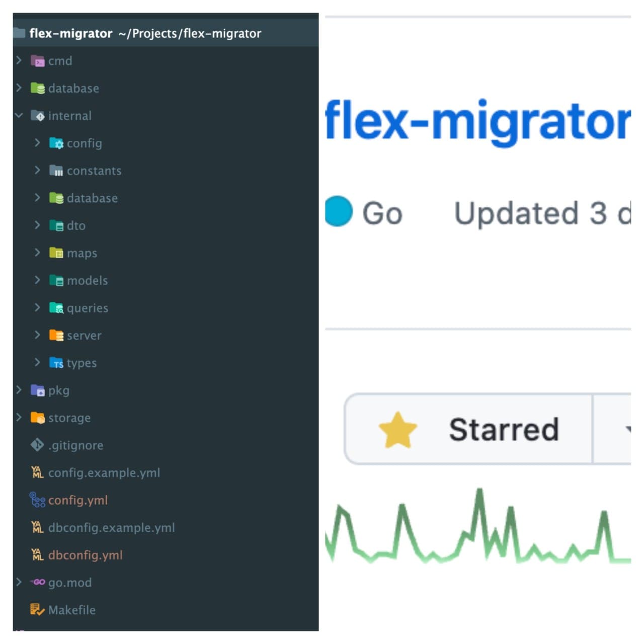The width and height of the screenshot is (644, 644).
Task: Expand the cmd folder chevron
Action: pyautogui.click(x=19, y=60)
